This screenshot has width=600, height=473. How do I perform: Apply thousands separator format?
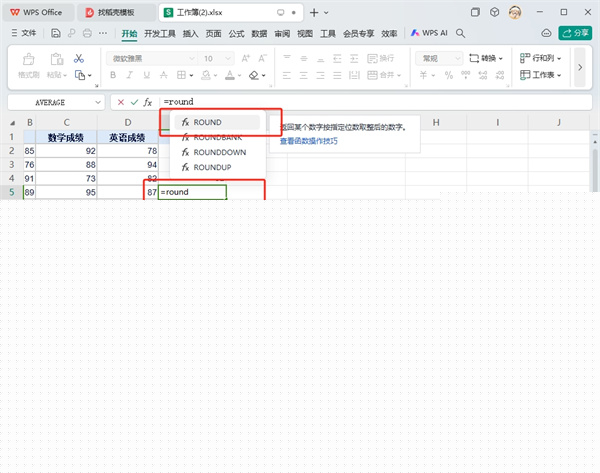click(466, 75)
